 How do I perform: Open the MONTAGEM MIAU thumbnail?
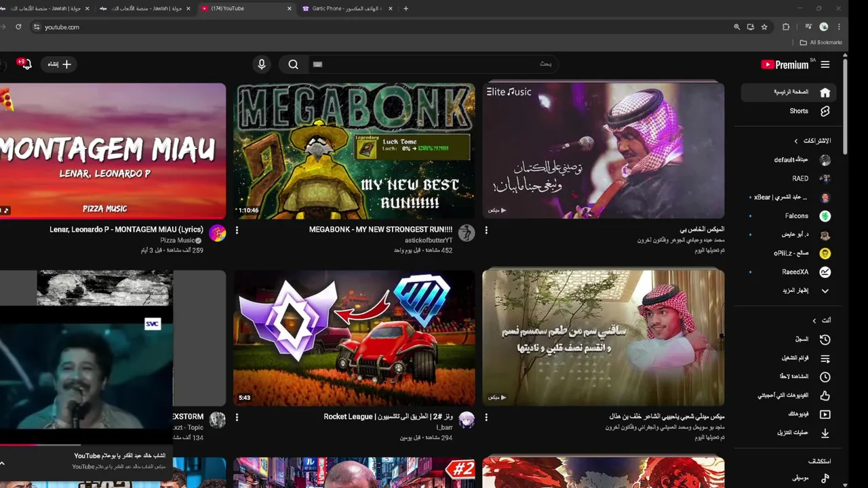point(113,150)
